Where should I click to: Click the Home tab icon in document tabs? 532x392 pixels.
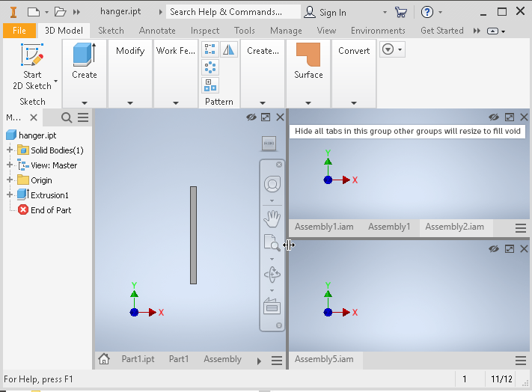104,359
